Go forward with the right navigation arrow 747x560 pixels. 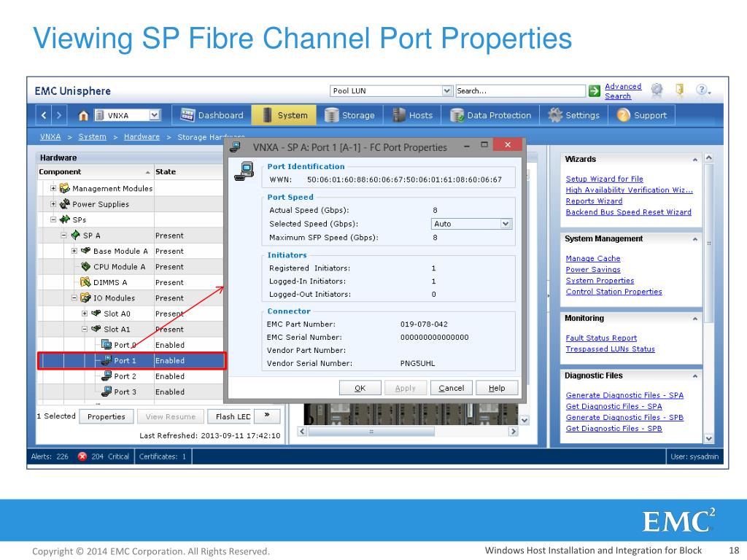pos(58,115)
